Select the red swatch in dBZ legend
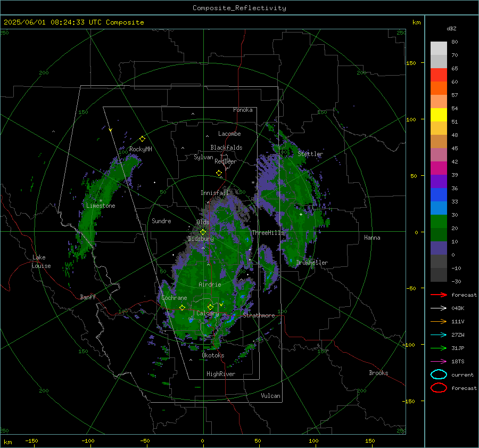Image resolution: width=479 pixels, height=448 pixels. coord(439,75)
